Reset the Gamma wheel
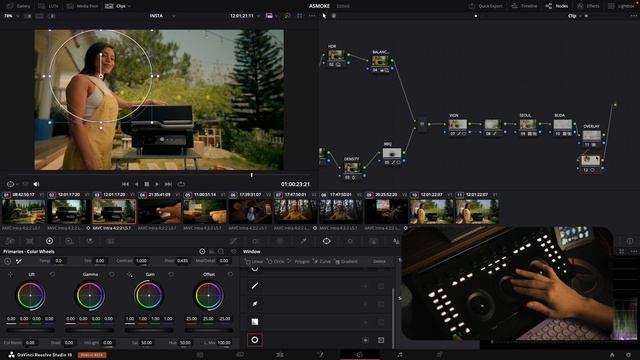 click(x=111, y=274)
